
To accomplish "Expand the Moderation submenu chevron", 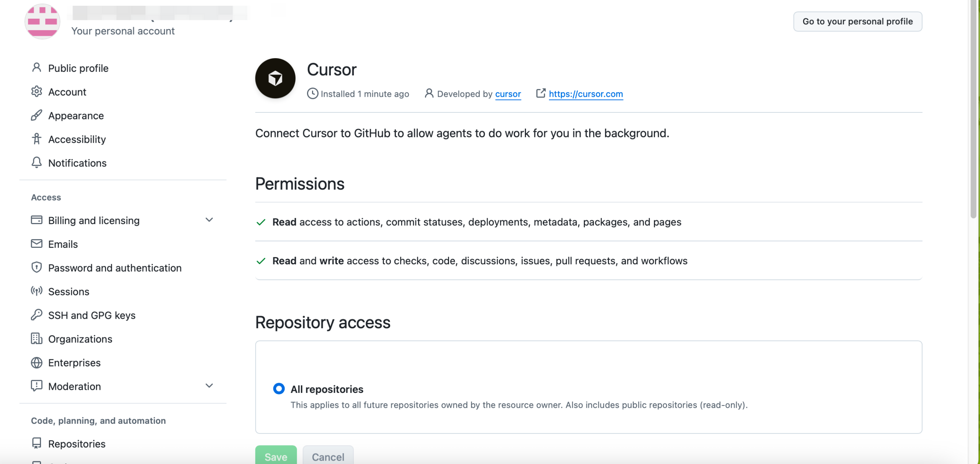I will (209, 386).
